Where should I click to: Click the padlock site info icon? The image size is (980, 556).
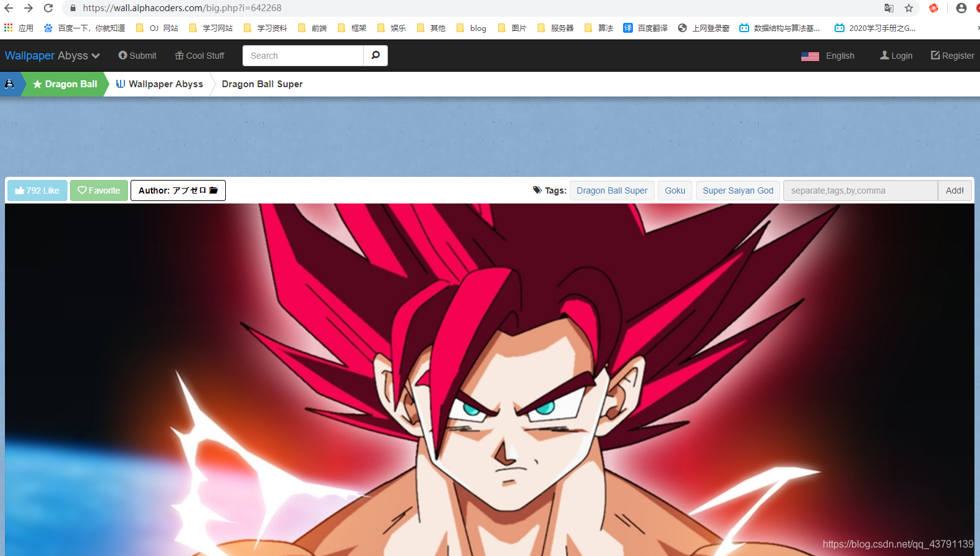73,8
